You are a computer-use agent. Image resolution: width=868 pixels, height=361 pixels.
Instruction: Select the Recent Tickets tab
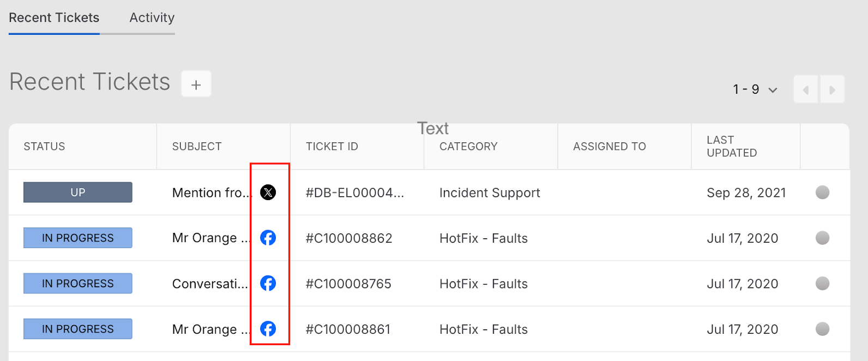tap(54, 18)
